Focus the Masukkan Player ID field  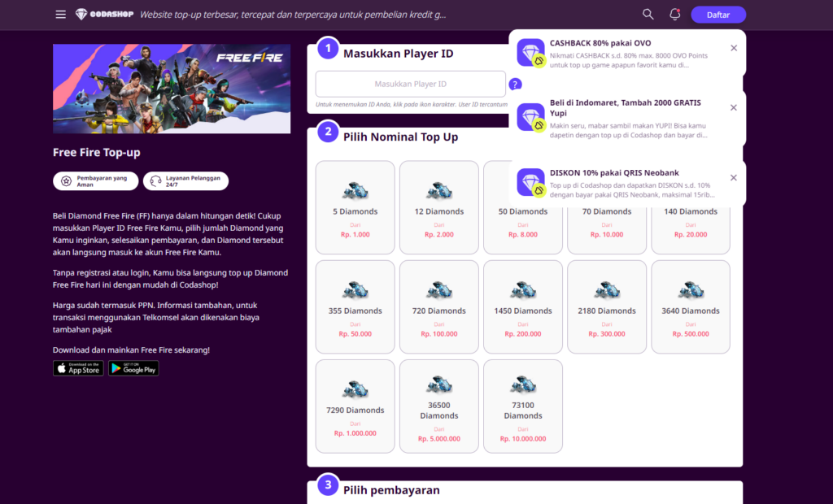[x=411, y=84]
